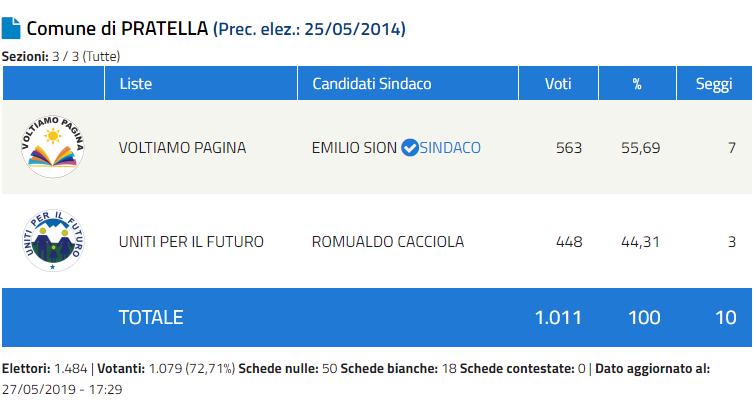This screenshot has height=401, width=753.
Task: Click the Liste column header
Action: coord(136,83)
